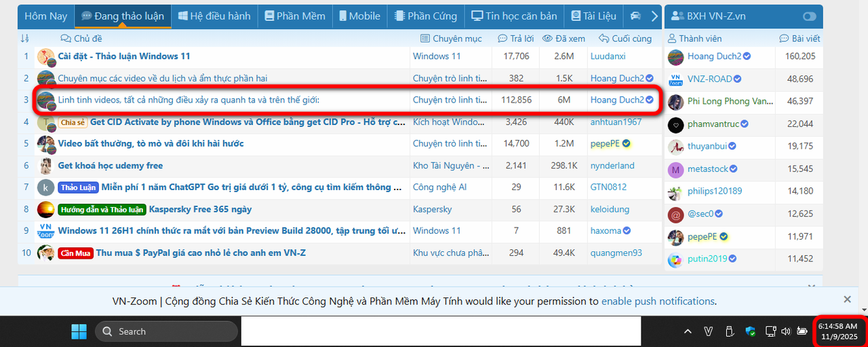868x347 pixels.
Task: Sort by Đã xem column
Action: (564, 38)
